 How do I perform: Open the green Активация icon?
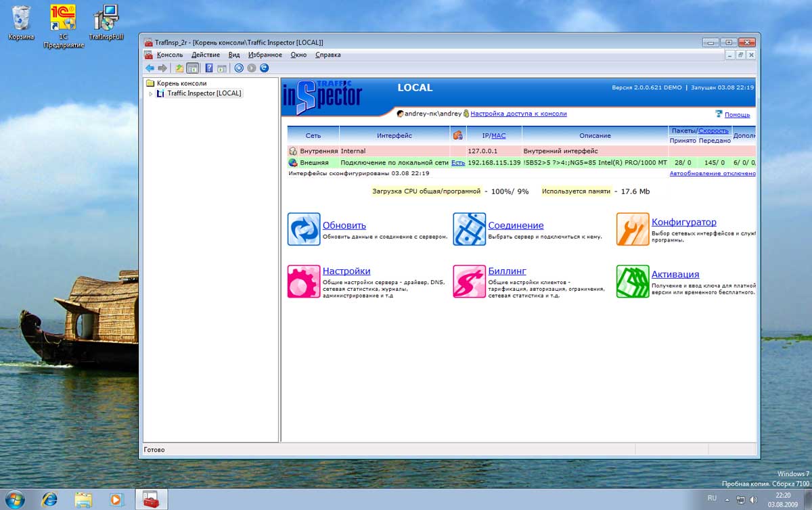coord(633,281)
